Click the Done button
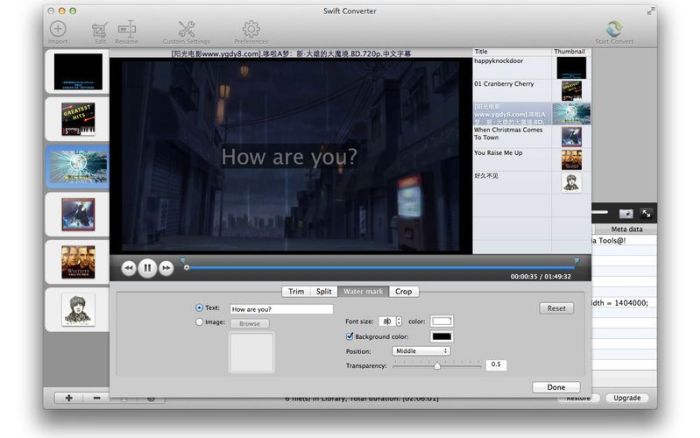700x438 pixels. pyautogui.click(x=556, y=386)
